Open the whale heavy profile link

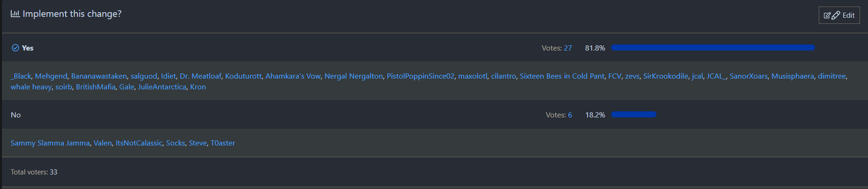[31, 87]
